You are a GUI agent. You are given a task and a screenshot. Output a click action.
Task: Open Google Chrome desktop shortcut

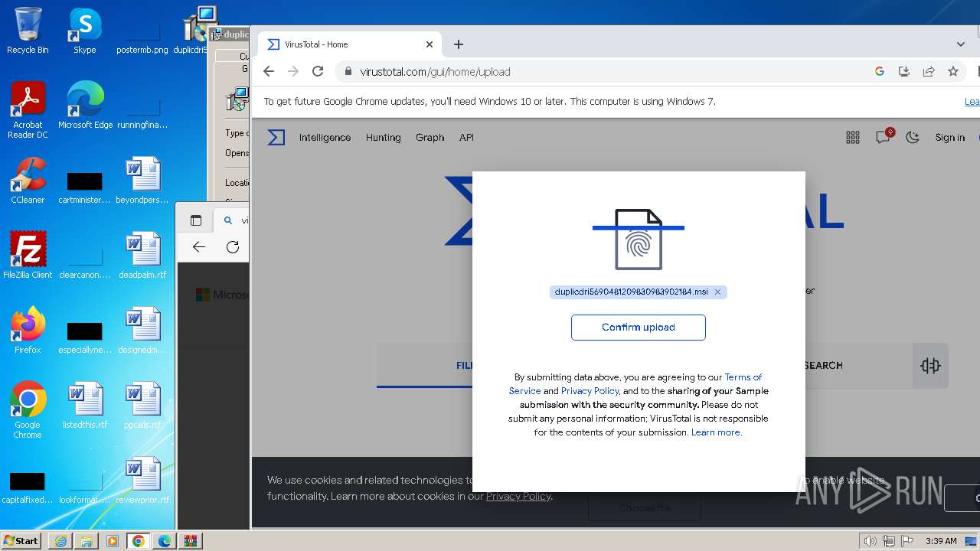coord(28,409)
